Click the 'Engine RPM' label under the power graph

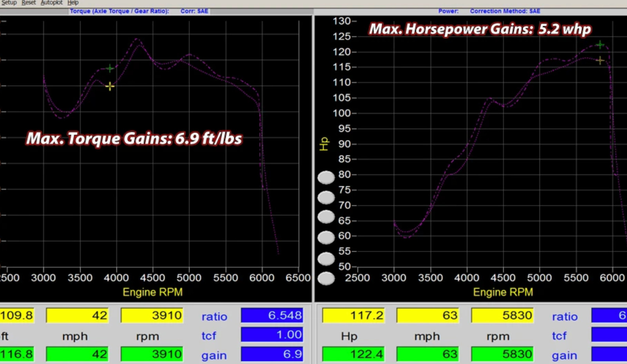(x=503, y=292)
